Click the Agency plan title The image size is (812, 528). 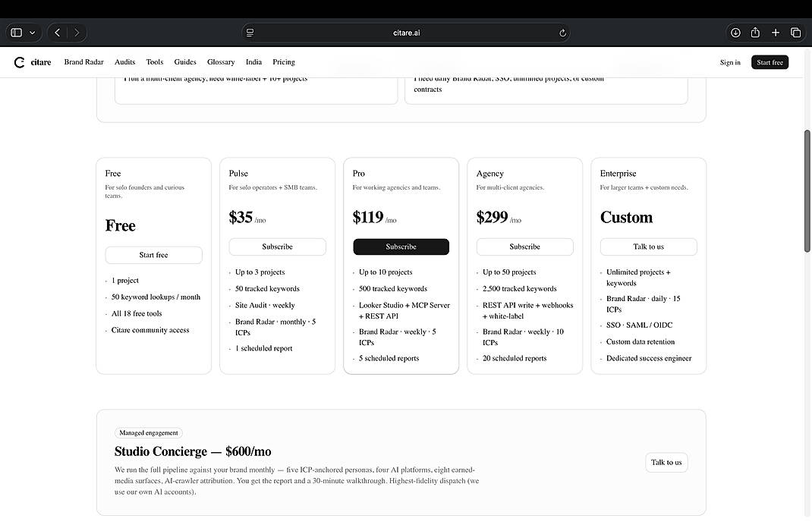490,174
